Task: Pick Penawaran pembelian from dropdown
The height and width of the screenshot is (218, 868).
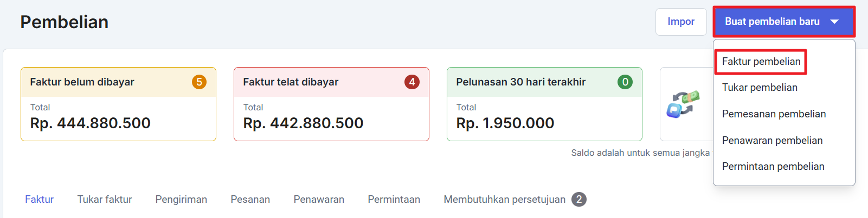Action: coord(772,141)
